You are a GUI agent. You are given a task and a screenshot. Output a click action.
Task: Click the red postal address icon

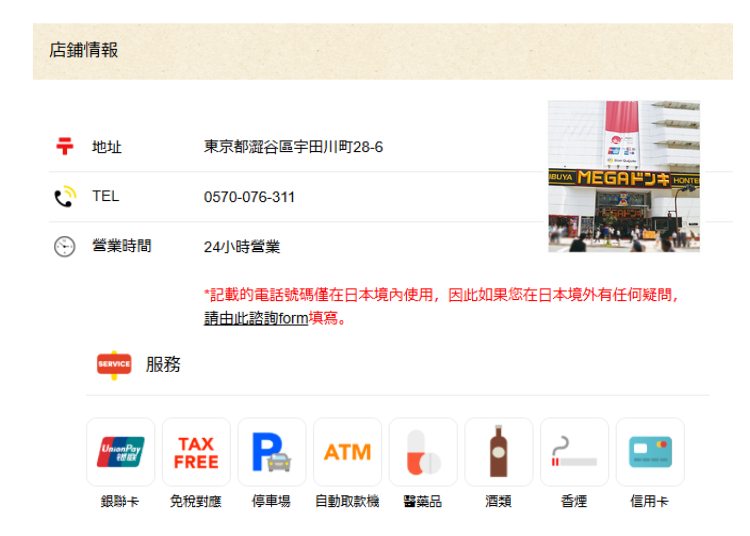[65, 147]
